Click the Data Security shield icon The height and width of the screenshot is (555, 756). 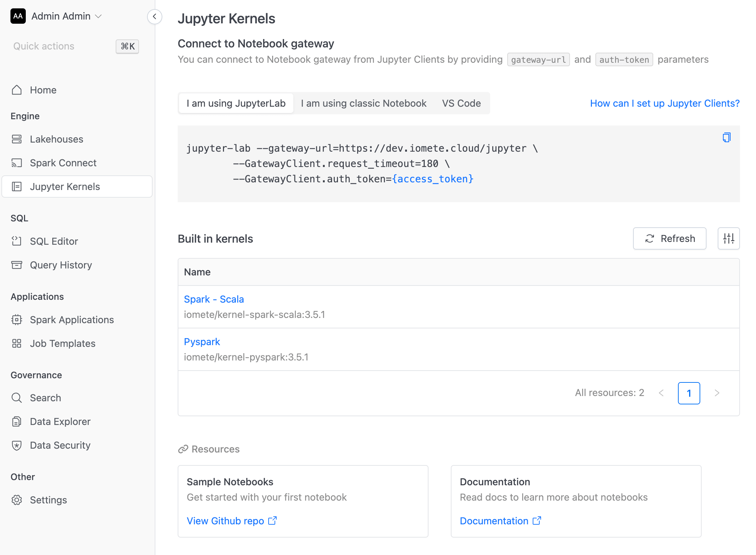[17, 445]
